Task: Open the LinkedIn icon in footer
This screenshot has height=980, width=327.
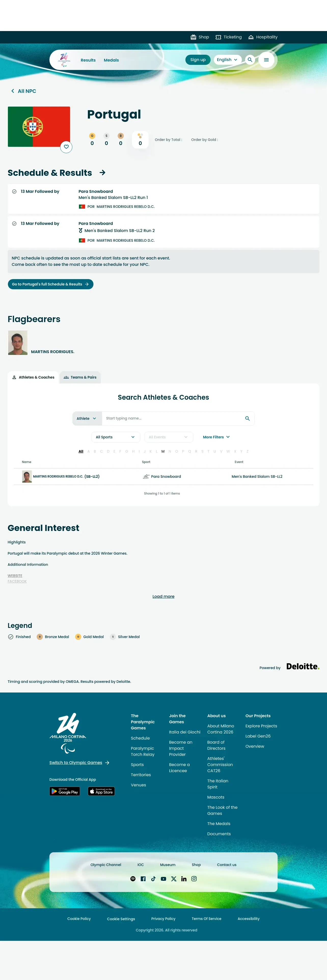Action: 184,878
